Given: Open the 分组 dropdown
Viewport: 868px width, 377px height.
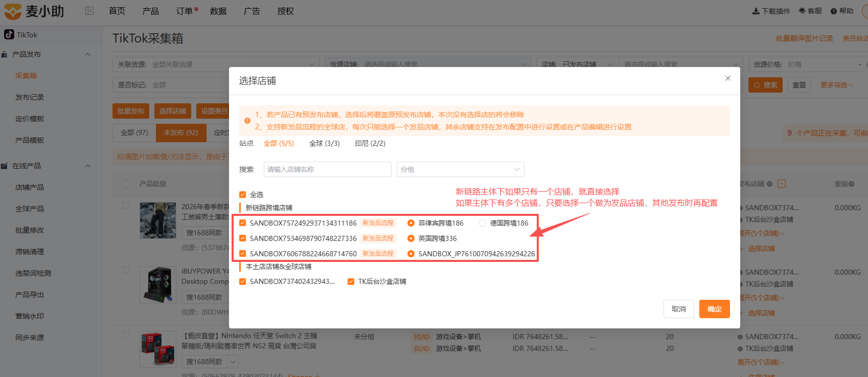Looking at the screenshot, I should pos(461,169).
